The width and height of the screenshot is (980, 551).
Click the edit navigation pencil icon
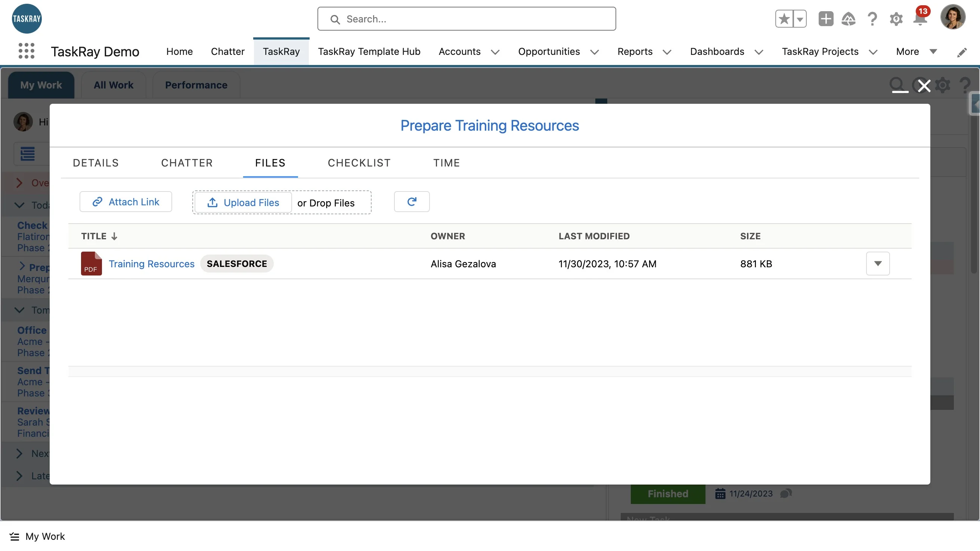pyautogui.click(x=961, y=53)
